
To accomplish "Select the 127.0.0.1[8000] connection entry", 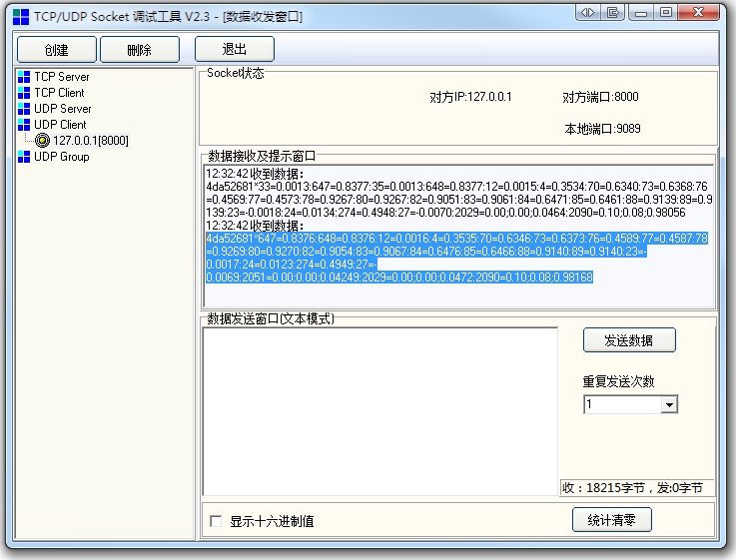I will click(x=91, y=140).
